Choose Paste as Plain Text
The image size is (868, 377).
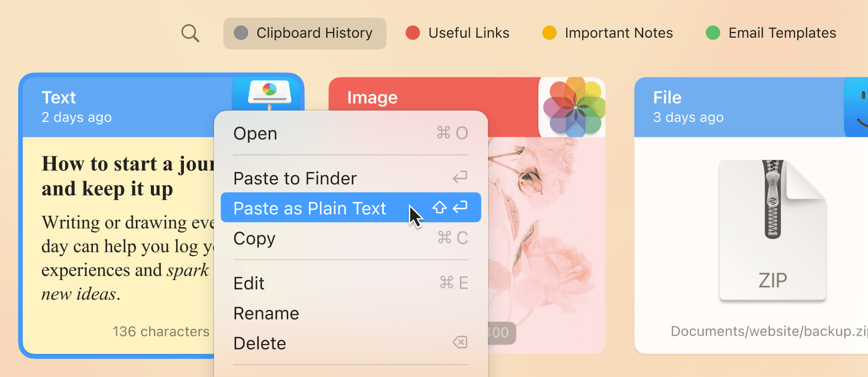click(x=309, y=208)
